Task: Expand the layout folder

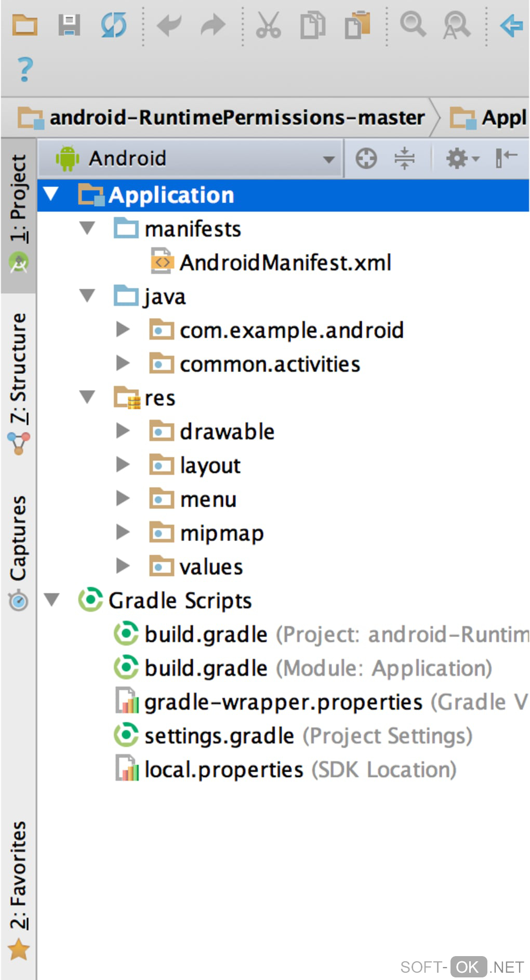Action: (123, 464)
